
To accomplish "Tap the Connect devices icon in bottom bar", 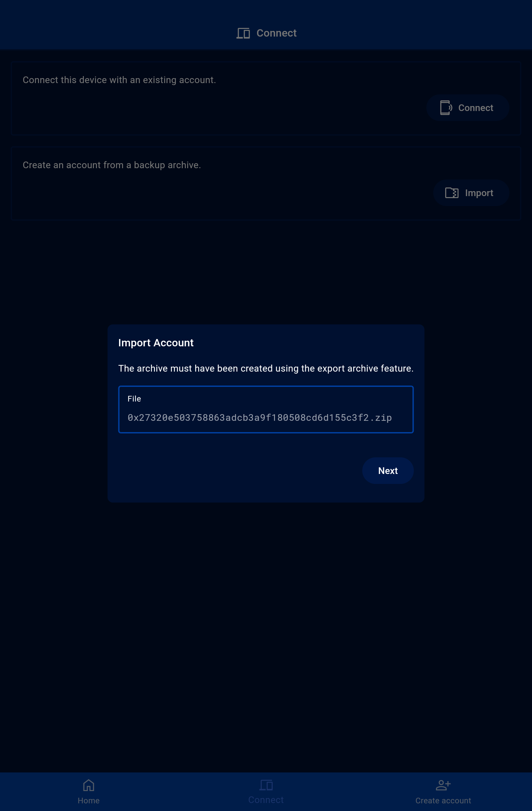I will pyautogui.click(x=266, y=785).
